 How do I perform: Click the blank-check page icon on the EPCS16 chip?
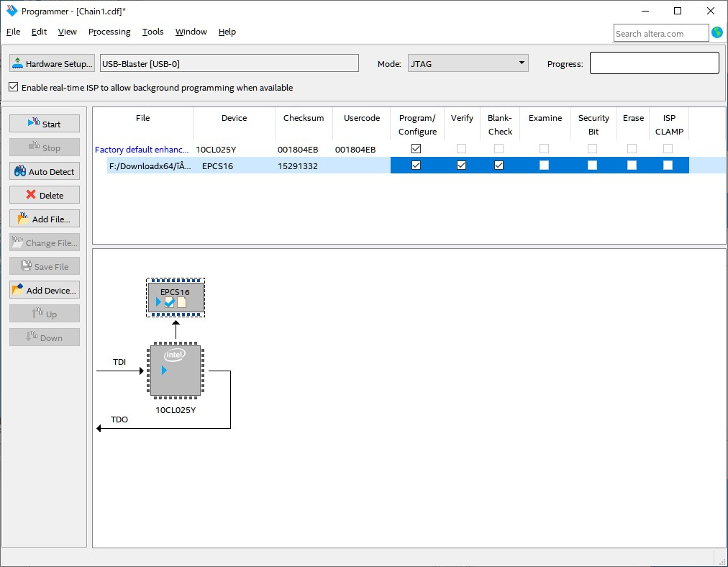pos(181,302)
